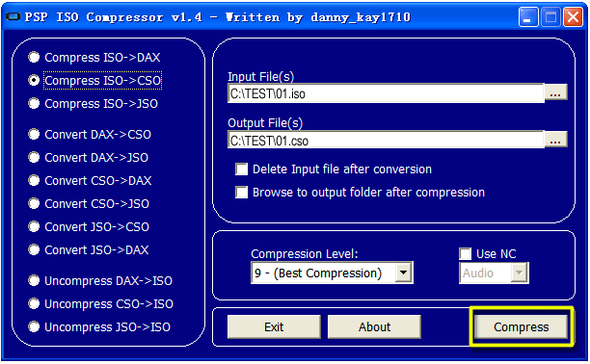The image size is (590, 364).
Task: Start compression with the Compress button
Action: tap(522, 326)
